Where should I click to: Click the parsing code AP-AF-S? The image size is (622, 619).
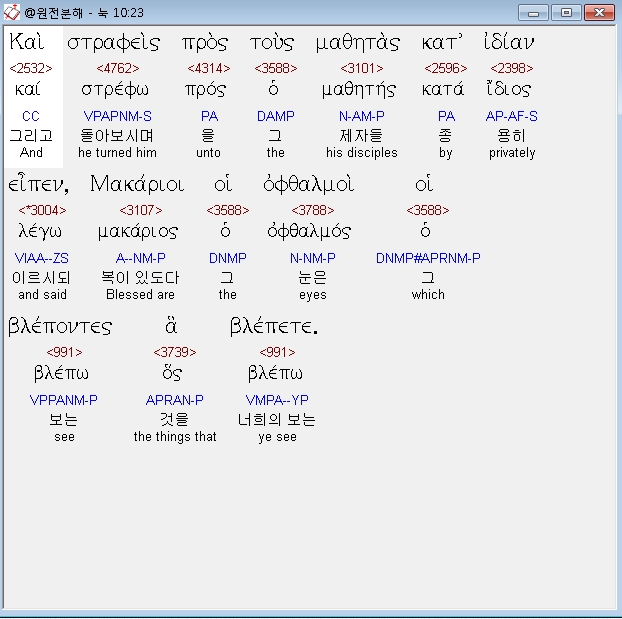pyautogui.click(x=512, y=116)
